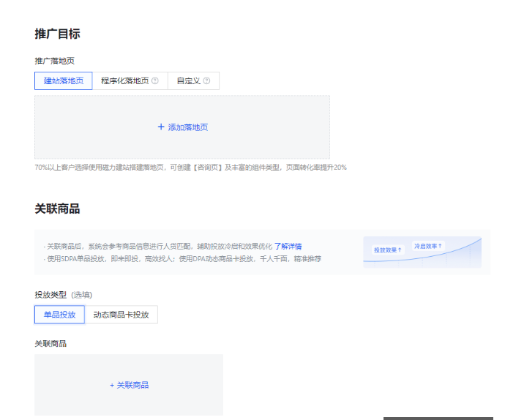Open help icon beside 自定义

(207, 80)
